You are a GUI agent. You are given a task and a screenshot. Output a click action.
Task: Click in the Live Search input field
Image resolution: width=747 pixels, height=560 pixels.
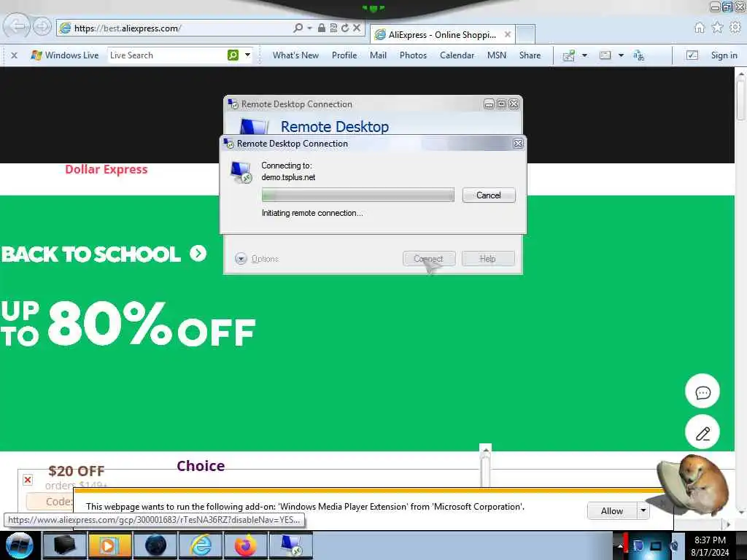(x=167, y=55)
